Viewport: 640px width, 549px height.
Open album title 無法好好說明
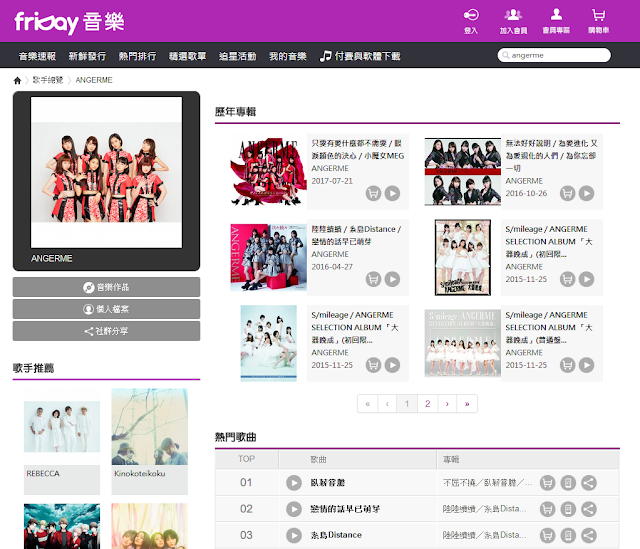[x=551, y=156]
